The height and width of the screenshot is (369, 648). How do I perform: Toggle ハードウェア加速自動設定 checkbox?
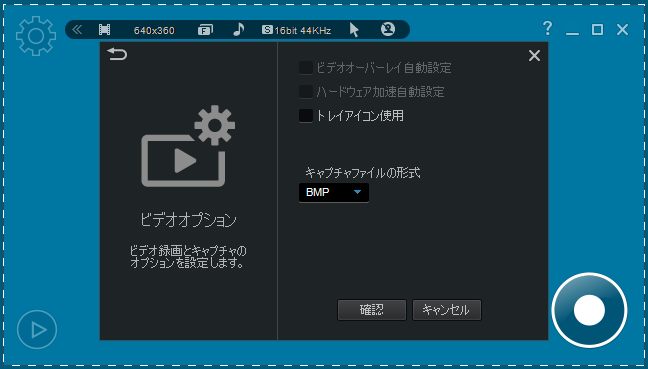click(306, 92)
